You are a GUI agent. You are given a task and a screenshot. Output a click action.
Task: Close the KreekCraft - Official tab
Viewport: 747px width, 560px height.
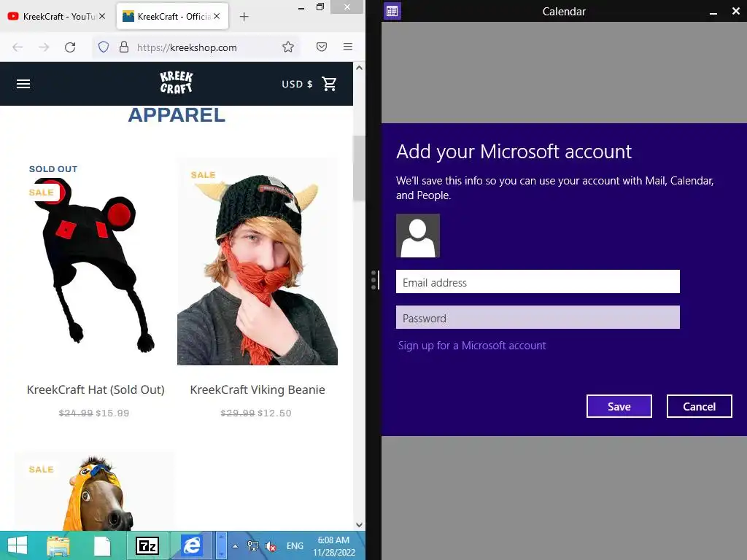(x=217, y=16)
